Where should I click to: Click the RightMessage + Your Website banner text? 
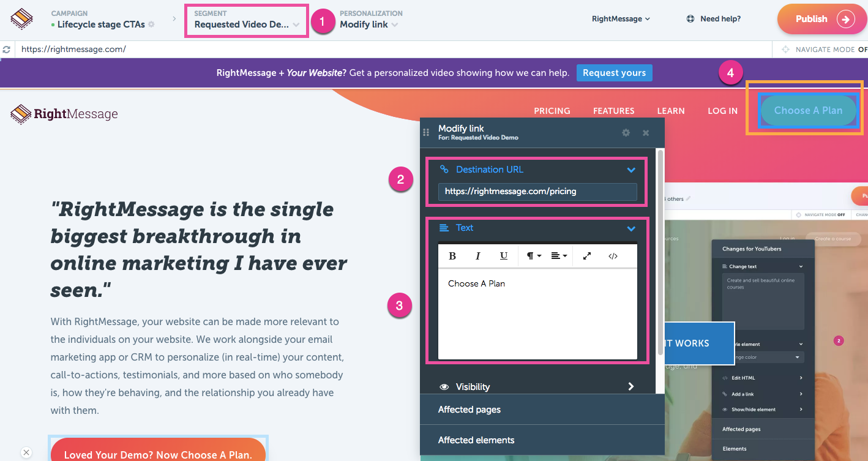(392, 73)
